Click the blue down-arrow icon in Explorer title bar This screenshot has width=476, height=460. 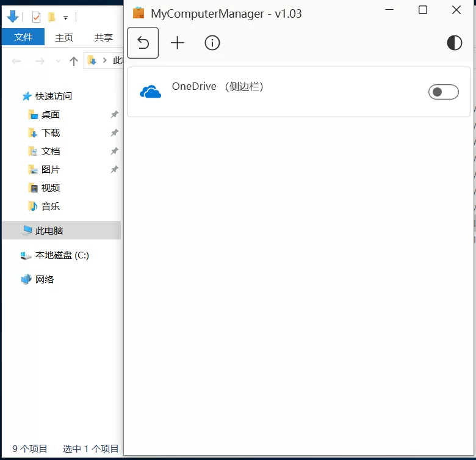12,16
